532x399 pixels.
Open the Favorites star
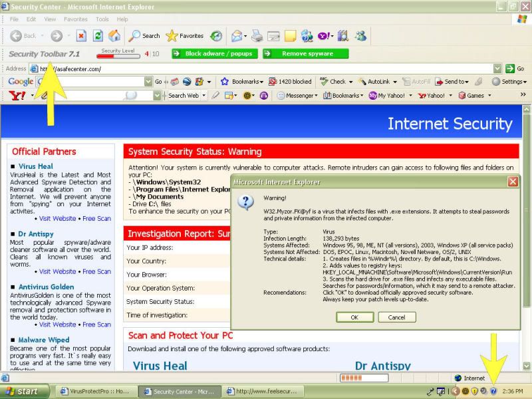[x=185, y=36]
